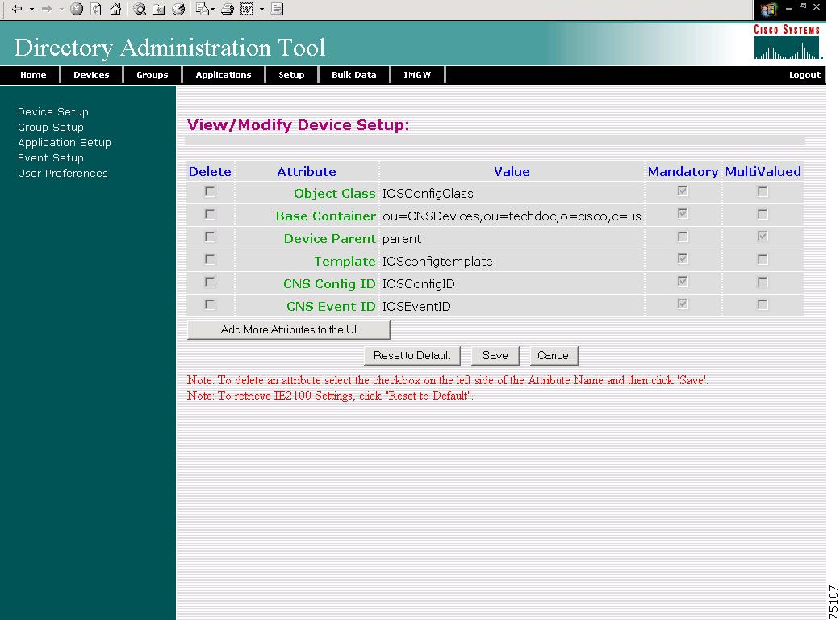The width and height of the screenshot is (840, 620).
Task: Select Application Setup in the sidebar
Action: coord(65,143)
